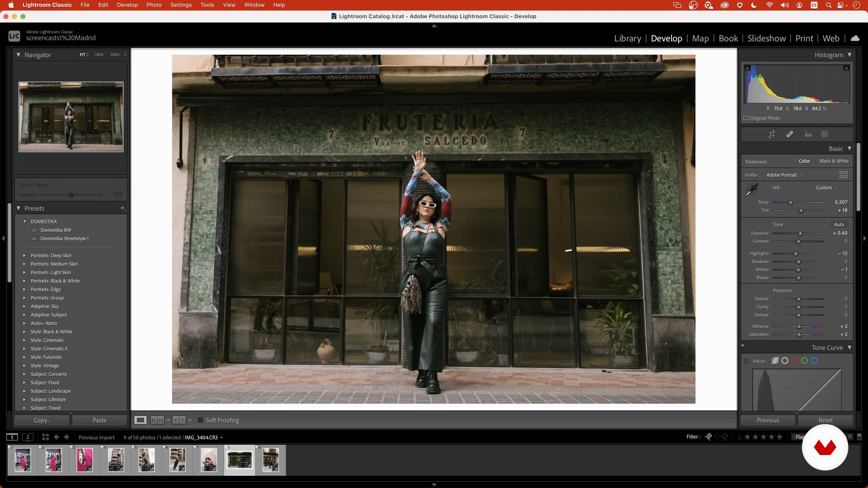Screen dimensions: 868x488
Task: Open the Profile Browser grid icon
Action: (x=843, y=174)
